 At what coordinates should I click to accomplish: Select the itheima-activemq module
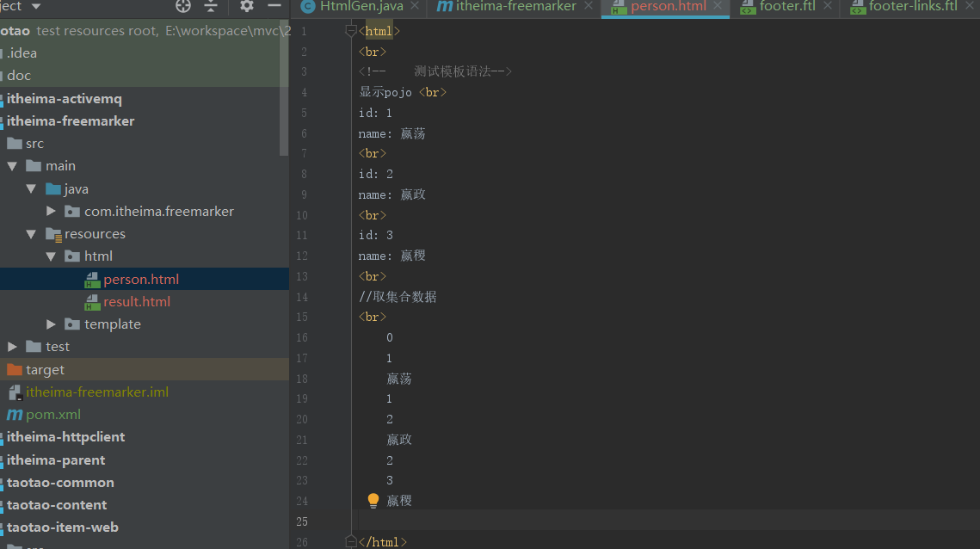pyautogui.click(x=64, y=99)
